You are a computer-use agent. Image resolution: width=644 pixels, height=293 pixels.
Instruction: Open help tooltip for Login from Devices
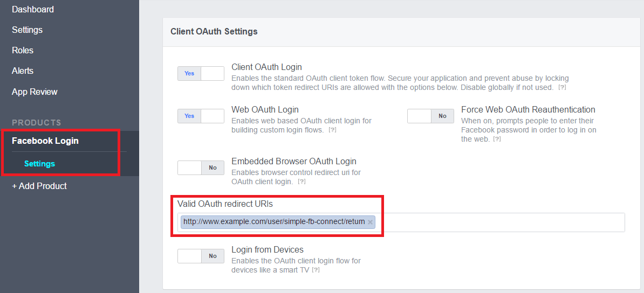pos(316,270)
